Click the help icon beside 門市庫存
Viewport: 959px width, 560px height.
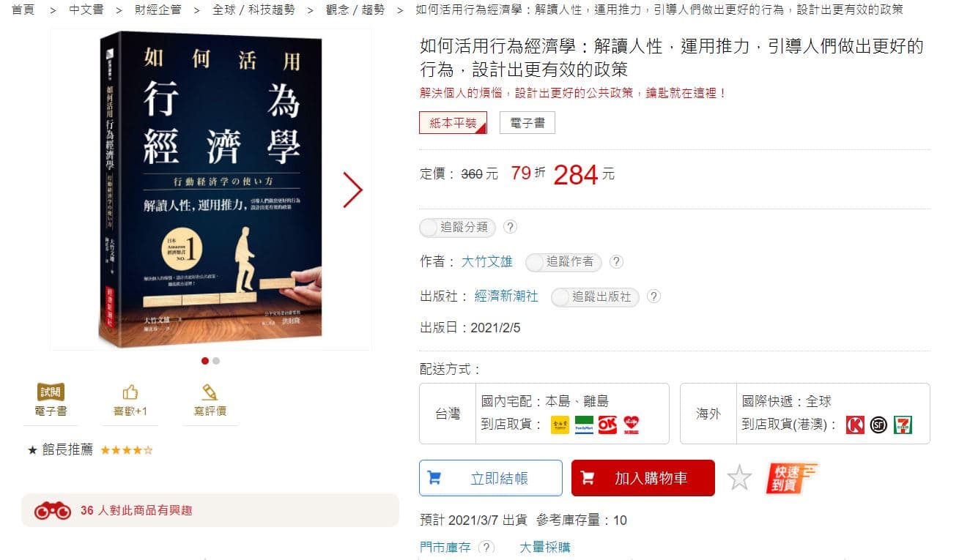pyautogui.click(x=486, y=547)
